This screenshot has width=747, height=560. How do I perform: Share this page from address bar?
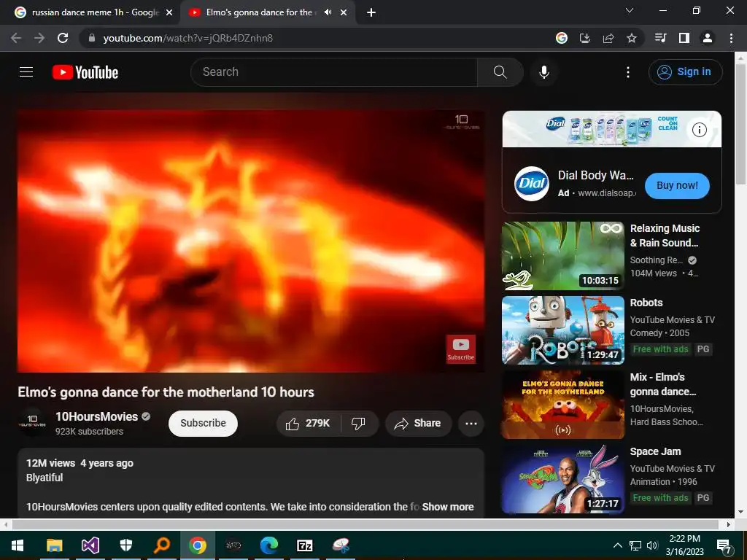[x=608, y=38]
